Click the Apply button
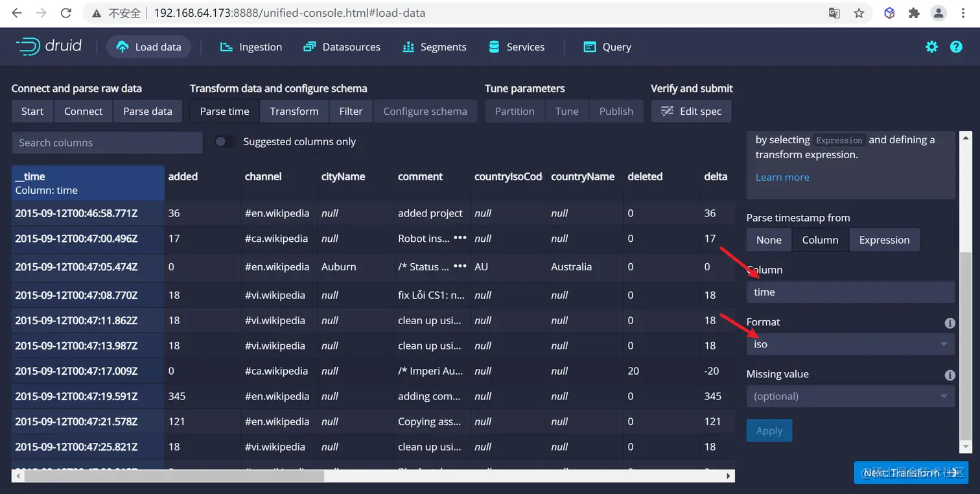 pyautogui.click(x=769, y=431)
